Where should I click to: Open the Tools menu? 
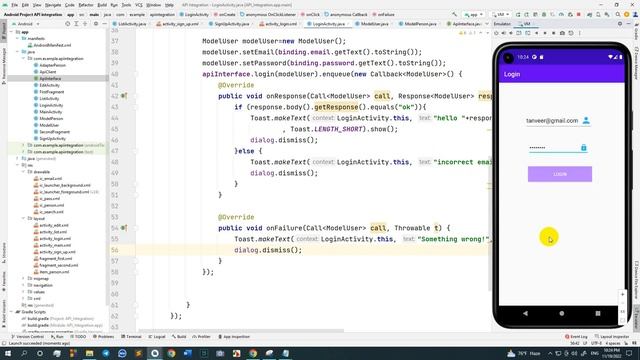tap(127, 5)
